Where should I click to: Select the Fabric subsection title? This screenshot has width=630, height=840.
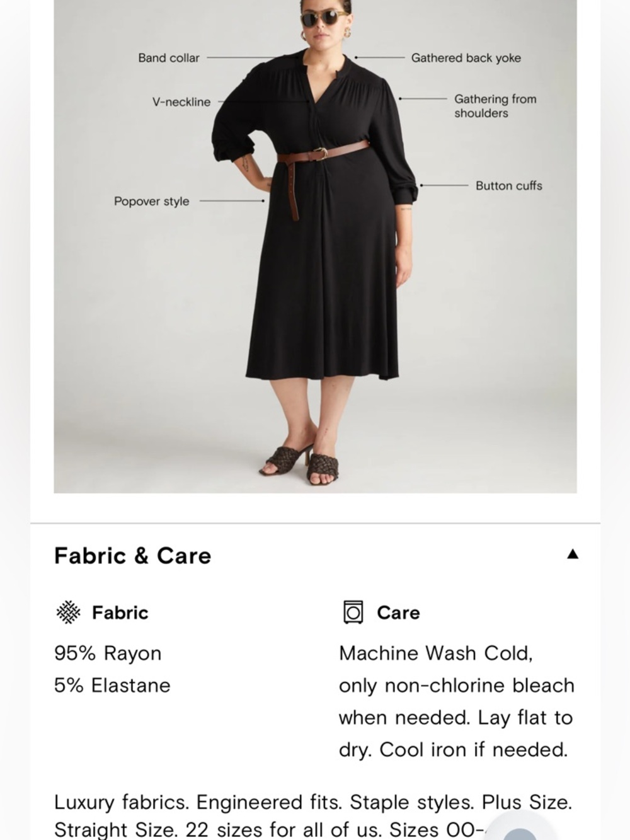[x=120, y=613]
